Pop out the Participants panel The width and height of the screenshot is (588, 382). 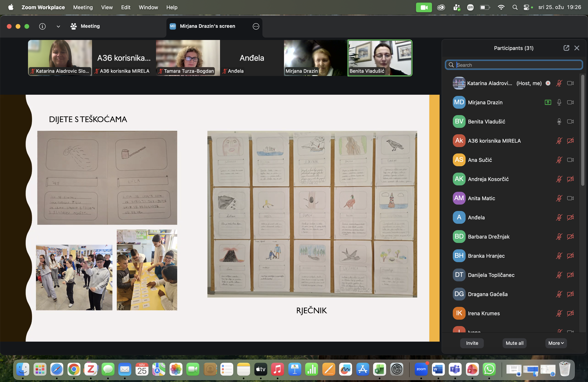[x=566, y=48]
